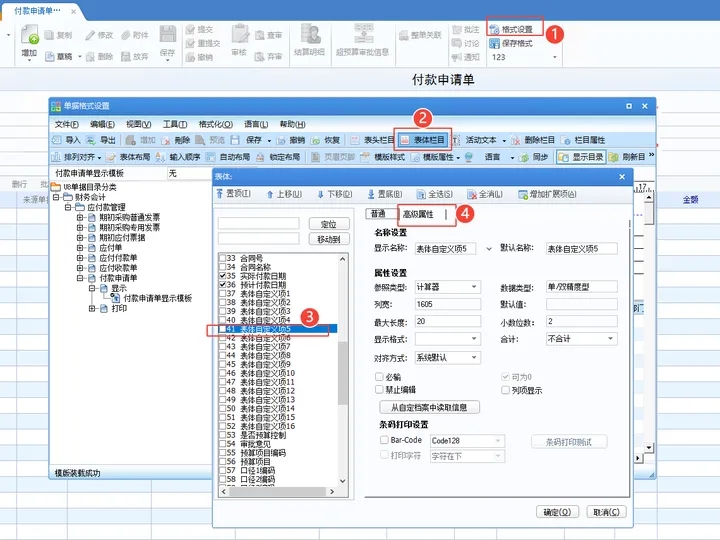Click the 保存 icon in format settings toolbar

[236, 140]
